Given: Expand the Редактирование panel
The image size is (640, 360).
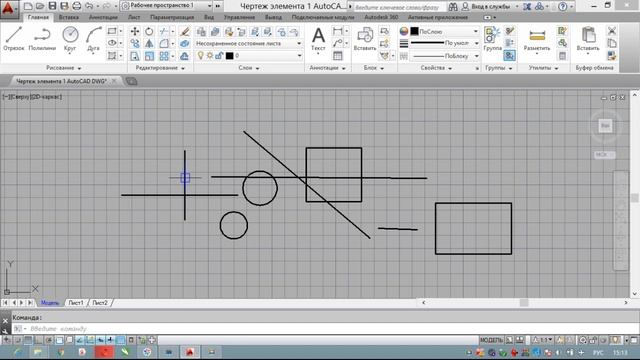Looking at the screenshot, I should click(x=160, y=68).
